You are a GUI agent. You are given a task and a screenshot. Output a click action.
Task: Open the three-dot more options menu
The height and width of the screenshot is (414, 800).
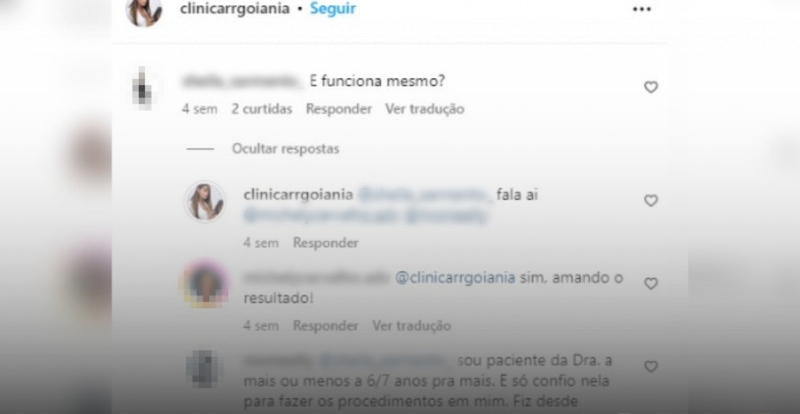coord(641,9)
